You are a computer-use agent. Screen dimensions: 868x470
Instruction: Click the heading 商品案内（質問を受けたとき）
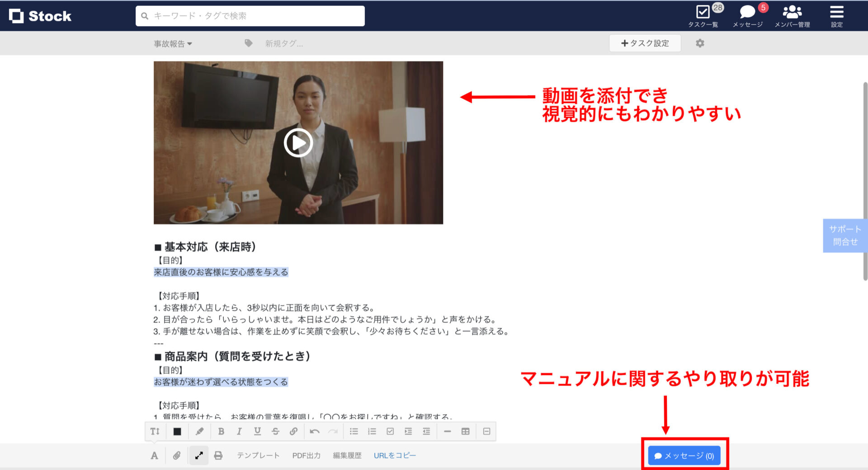(x=233, y=356)
